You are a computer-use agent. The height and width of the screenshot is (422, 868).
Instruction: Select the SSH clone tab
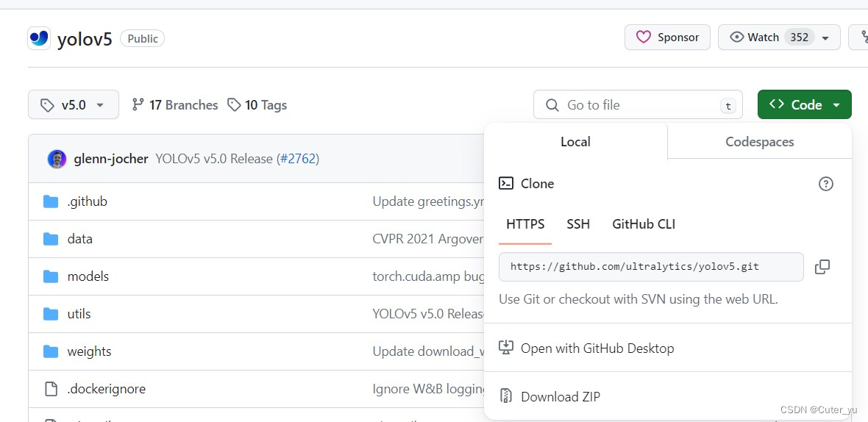[578, 224]
